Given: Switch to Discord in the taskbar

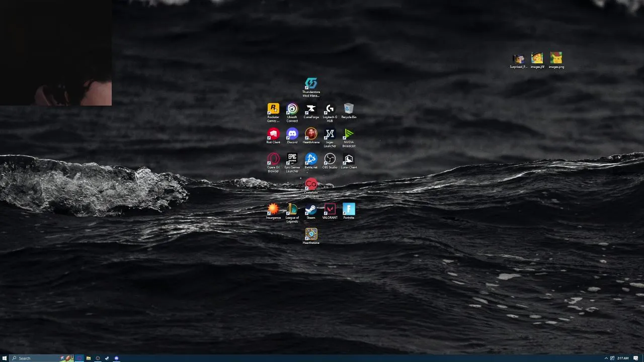Looking at the screenshot, I should tap(116, 358).
